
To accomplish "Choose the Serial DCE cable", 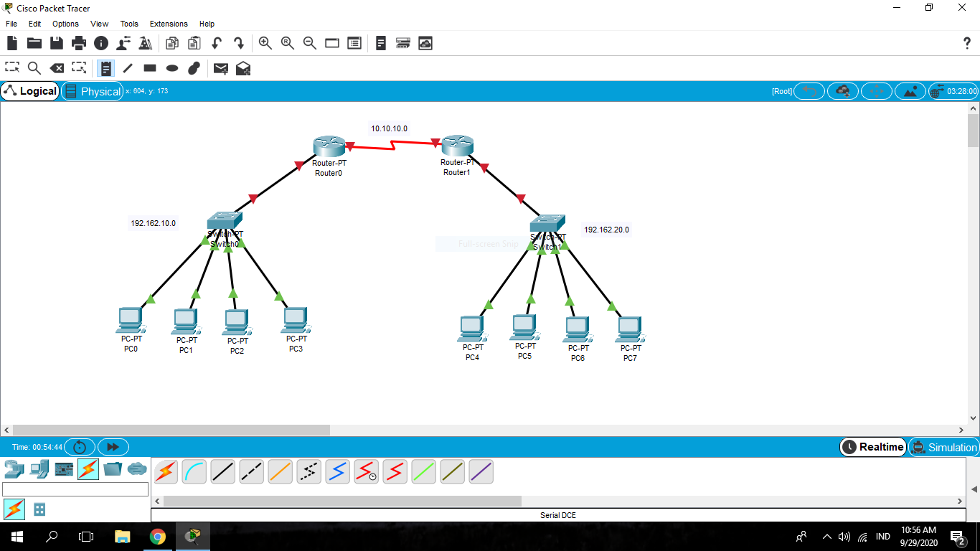I will 366,471.
